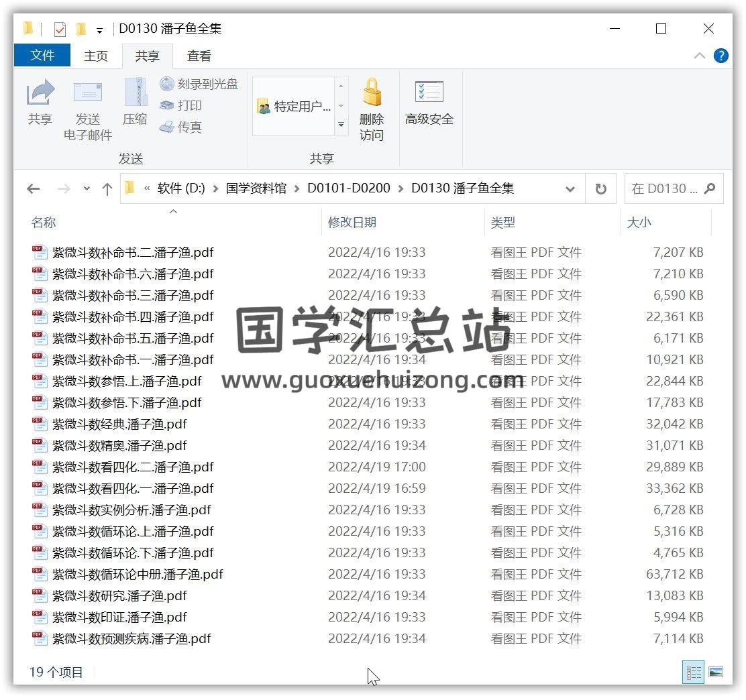746x700 pixels.
Task: Switch to large thumbnails view
Action: click(x=716, y=672)
